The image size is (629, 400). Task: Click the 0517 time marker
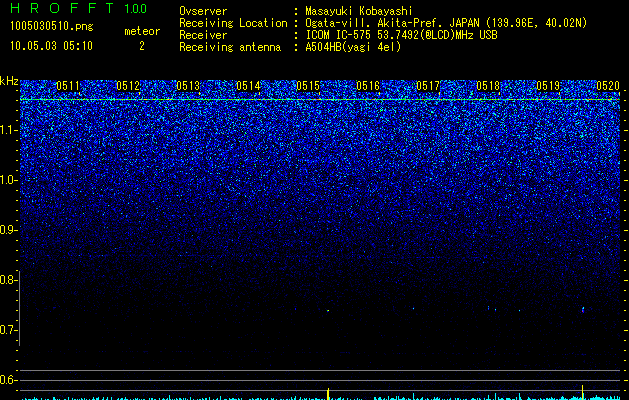428,86
